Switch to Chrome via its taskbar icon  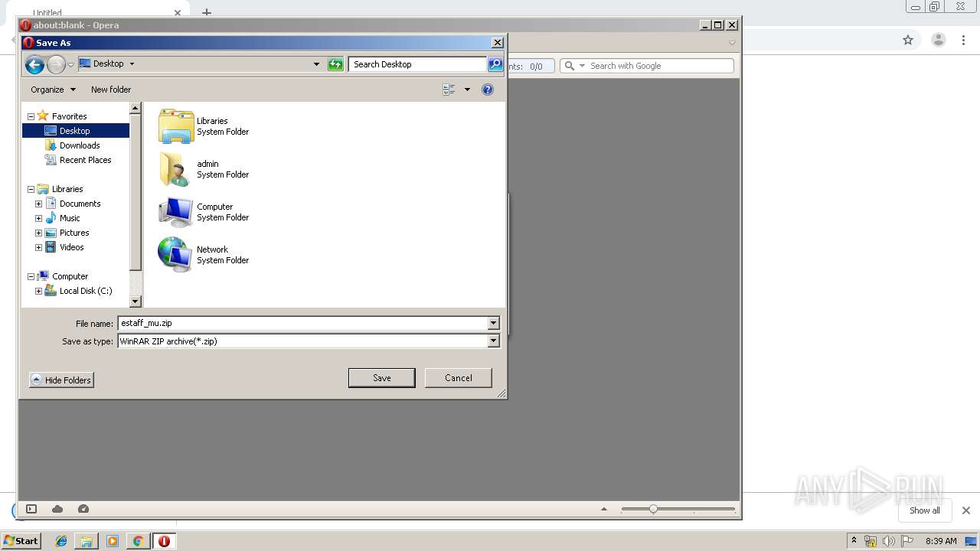138,541
